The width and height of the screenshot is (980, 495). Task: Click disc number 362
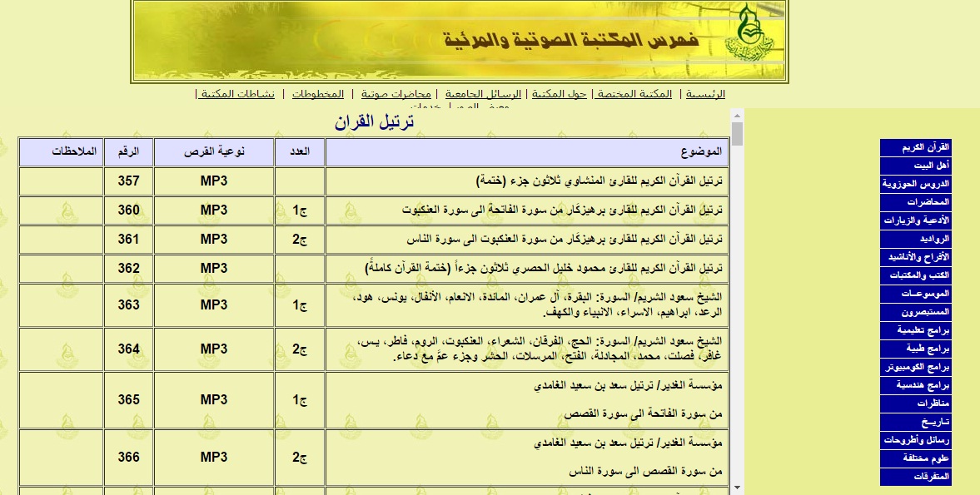pyautogui.click(x=129, y=269)
